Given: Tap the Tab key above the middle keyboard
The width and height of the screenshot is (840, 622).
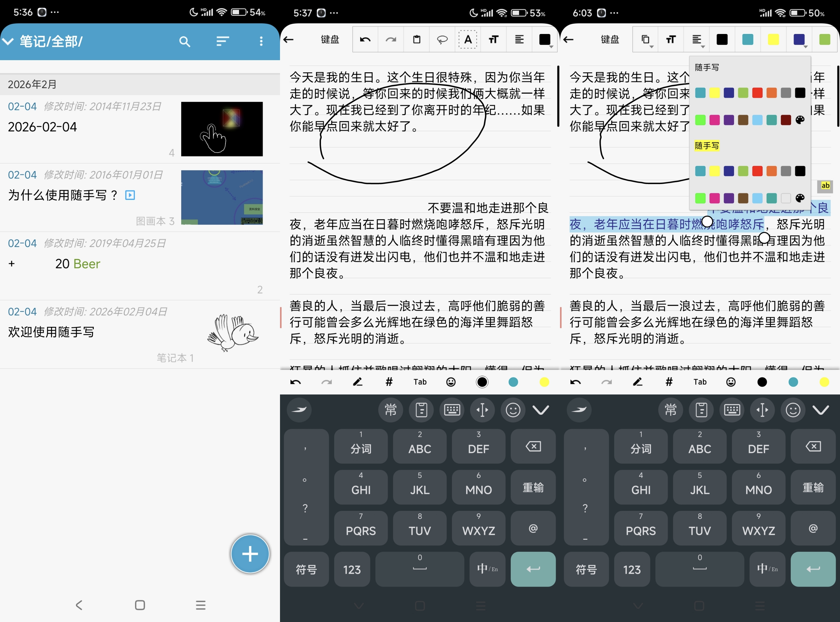Looking at the screenshot, I should [x=420, y=382].
